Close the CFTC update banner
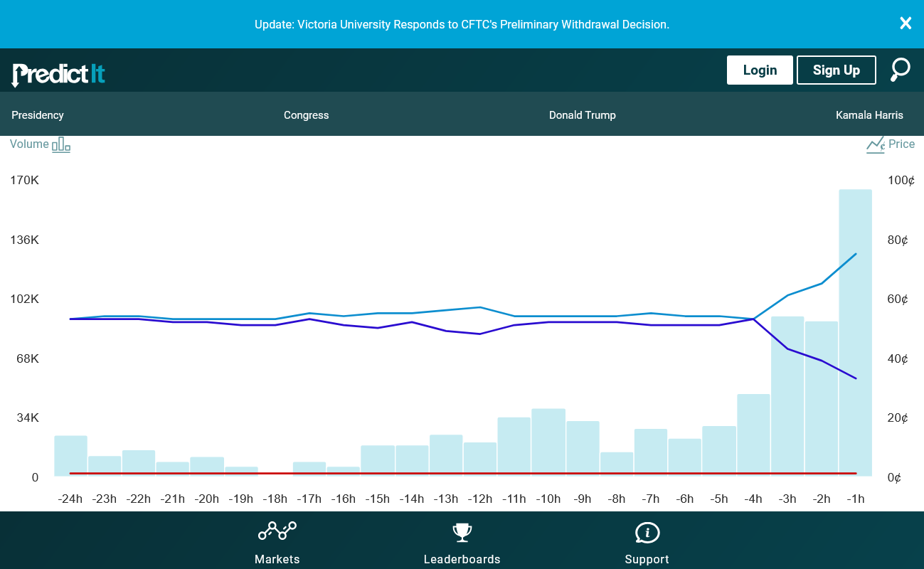 tap(906, 23)
